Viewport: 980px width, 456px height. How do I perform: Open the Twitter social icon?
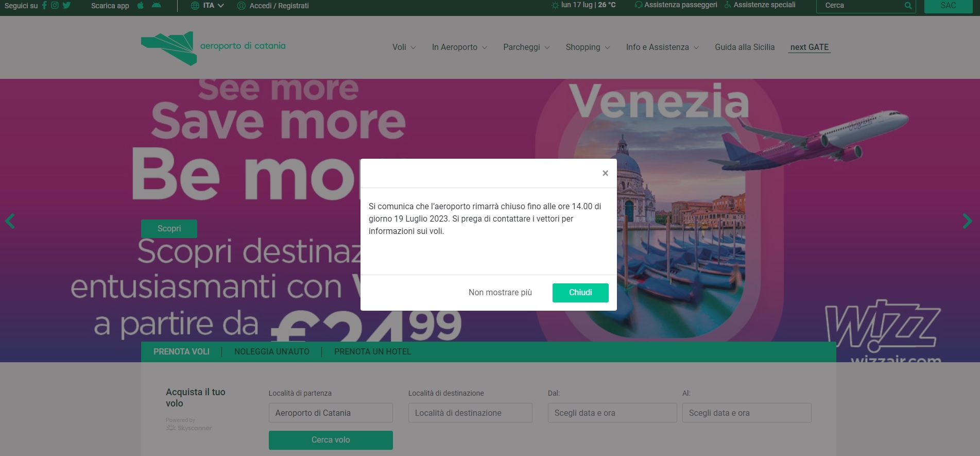pyautogui.click(x=66, y=5)
